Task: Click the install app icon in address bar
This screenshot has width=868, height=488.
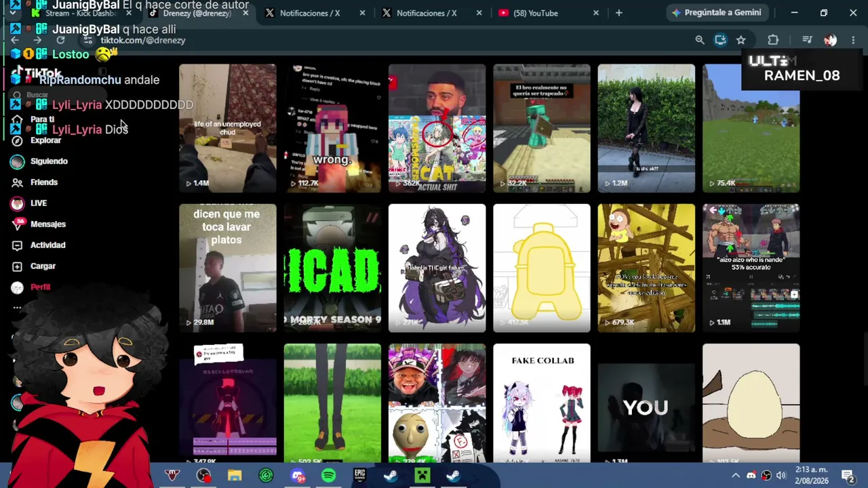Action: click(x=720, y=40)
